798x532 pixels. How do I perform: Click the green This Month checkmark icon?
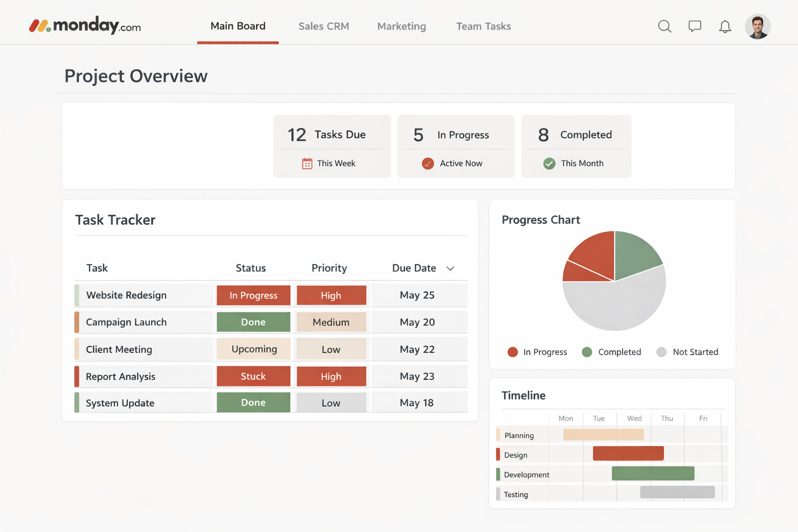(550, 163)
